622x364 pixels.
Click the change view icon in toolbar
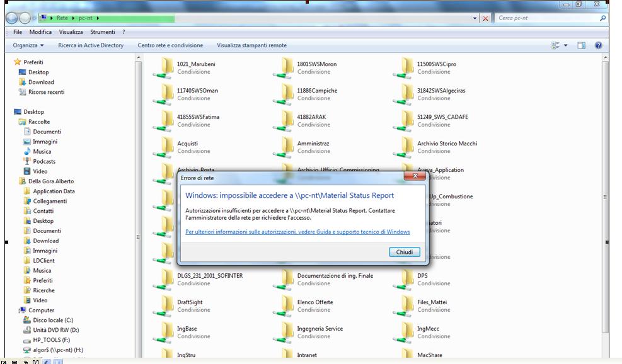point(556,45)
